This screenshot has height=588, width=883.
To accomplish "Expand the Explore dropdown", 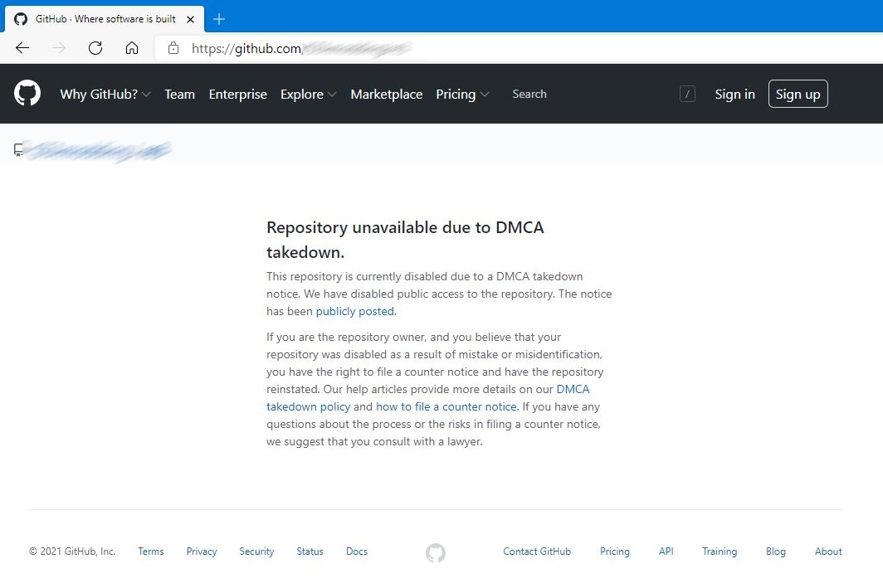I will tap(308, 95).
